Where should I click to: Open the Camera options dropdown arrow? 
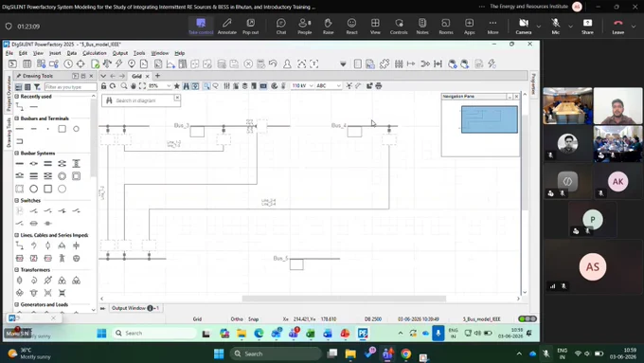pos(539,27)
